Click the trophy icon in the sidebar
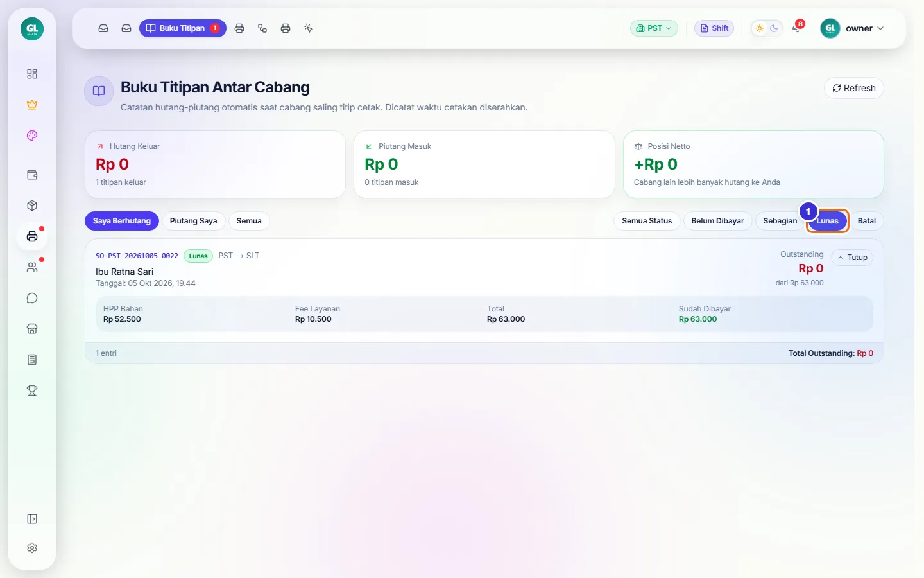 tap(32, 390)
